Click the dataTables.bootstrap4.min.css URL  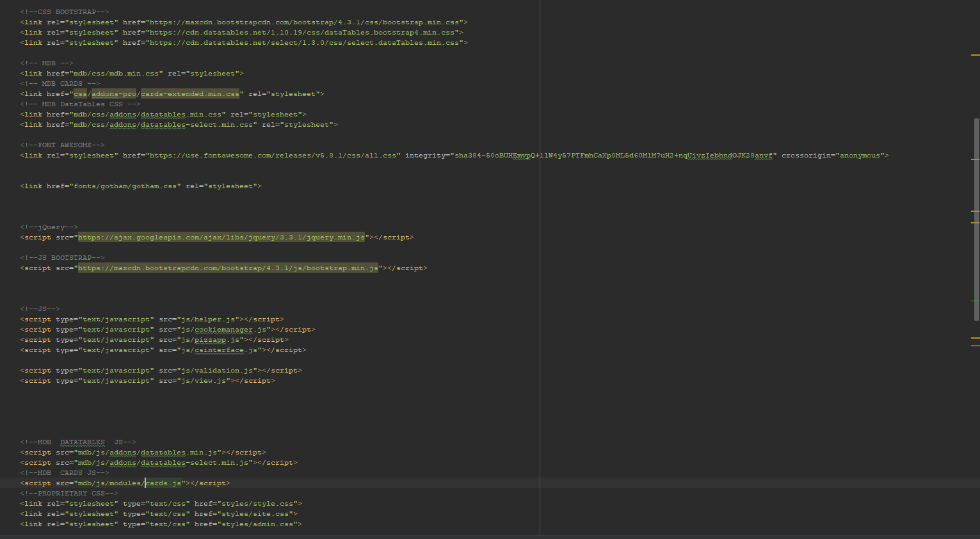pyautogui.click(x=303, y=33)
